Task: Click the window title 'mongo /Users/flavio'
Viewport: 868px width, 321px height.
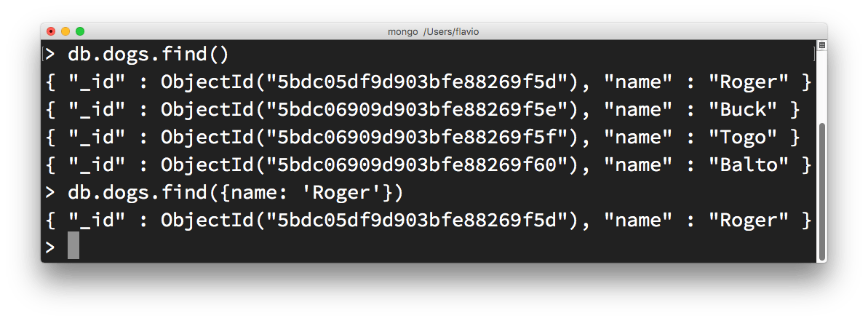Action: [434, 31]
